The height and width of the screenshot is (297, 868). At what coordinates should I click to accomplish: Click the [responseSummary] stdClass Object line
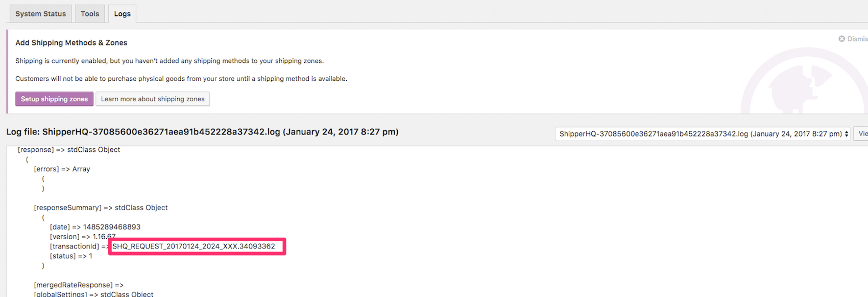(x=101, y=208)
